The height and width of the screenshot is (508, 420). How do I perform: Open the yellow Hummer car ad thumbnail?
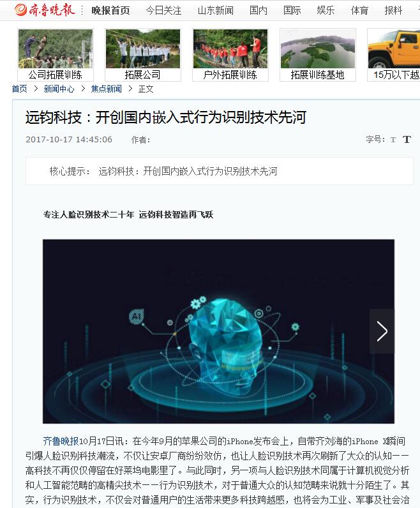click(394, 55)
